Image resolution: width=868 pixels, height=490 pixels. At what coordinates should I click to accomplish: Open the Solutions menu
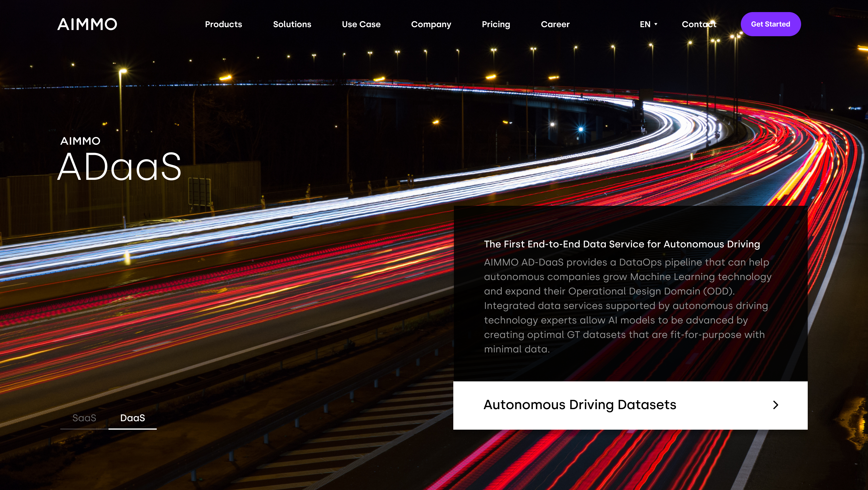click(292, 24)
